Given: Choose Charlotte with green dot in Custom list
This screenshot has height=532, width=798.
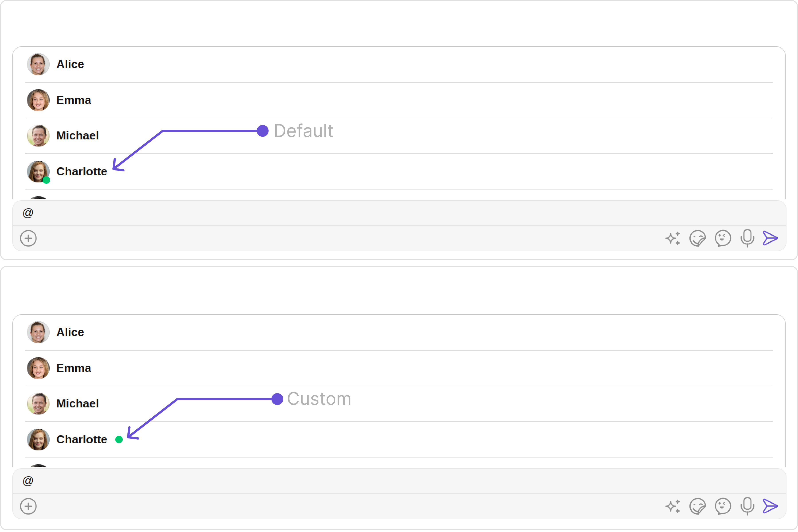Looking at the screenshot, I should (399, 440).
